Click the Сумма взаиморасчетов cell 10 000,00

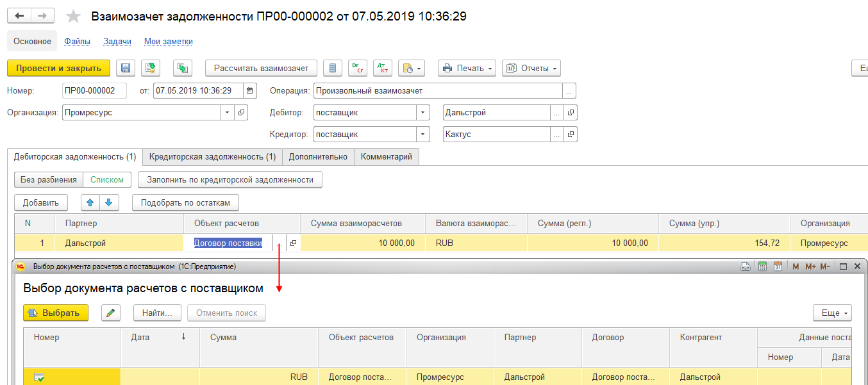(x=363, y=243)
